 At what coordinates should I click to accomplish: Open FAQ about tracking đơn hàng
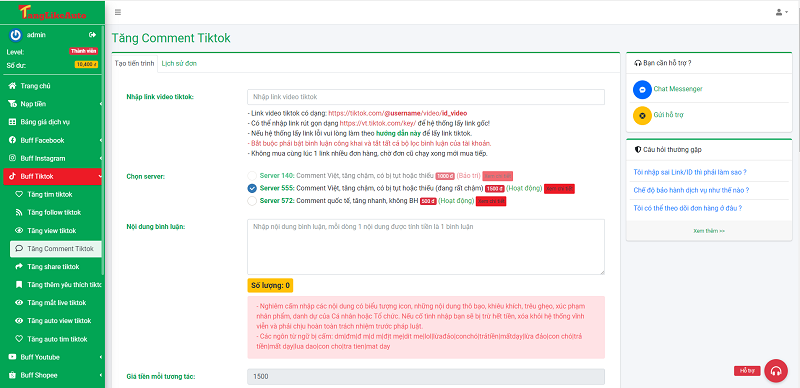687,208
